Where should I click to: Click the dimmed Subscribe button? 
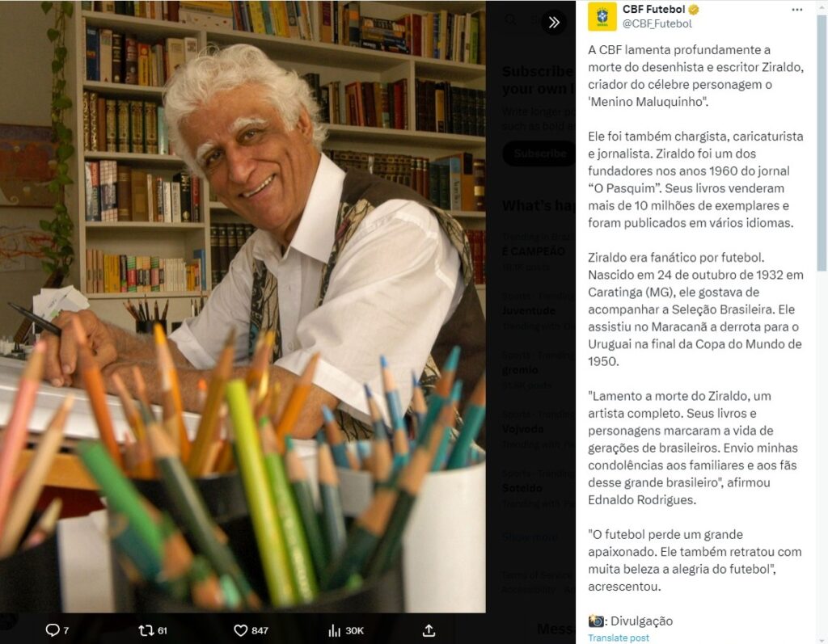coord(538,154)
